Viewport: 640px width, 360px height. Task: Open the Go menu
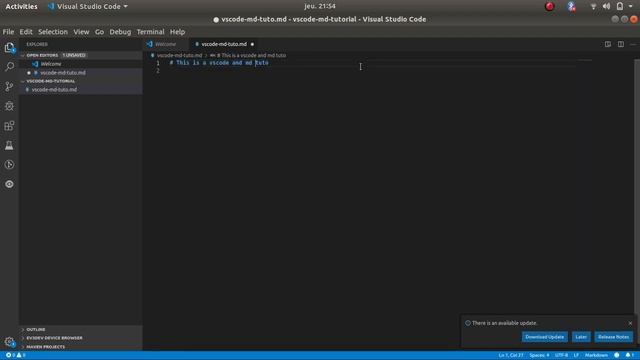(x=99, y=32)
